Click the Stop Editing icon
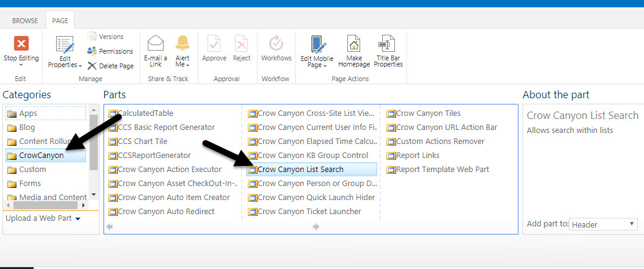644x269 pixels. [x=21, y=45]
